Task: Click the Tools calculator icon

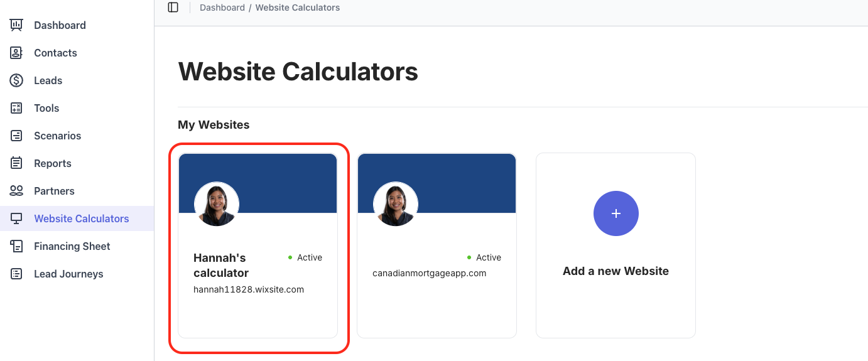Action: (x=17, y=108)
